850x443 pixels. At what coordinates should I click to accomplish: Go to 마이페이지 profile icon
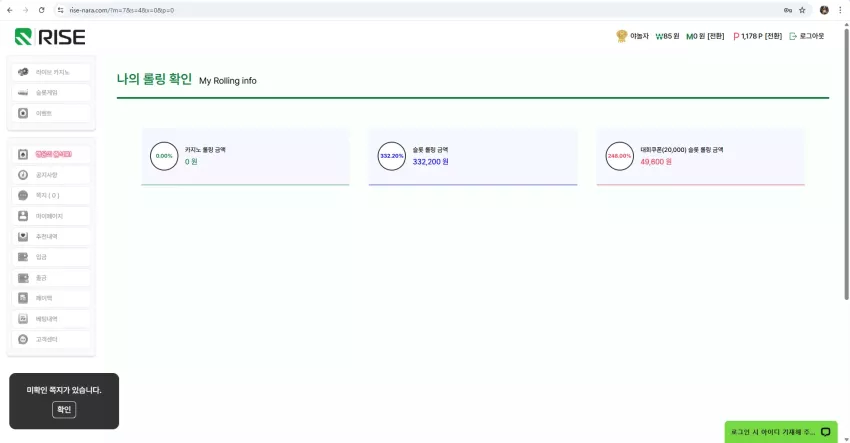point(23,216)
